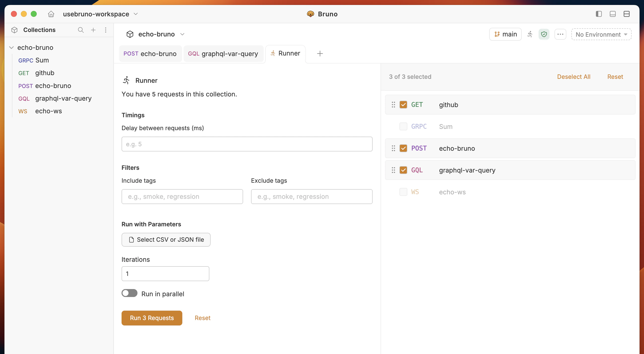Uncheck the POST echo-bruno checkbox
The height and width of the screenshot is (354, 644).
[x=403, y=148]
